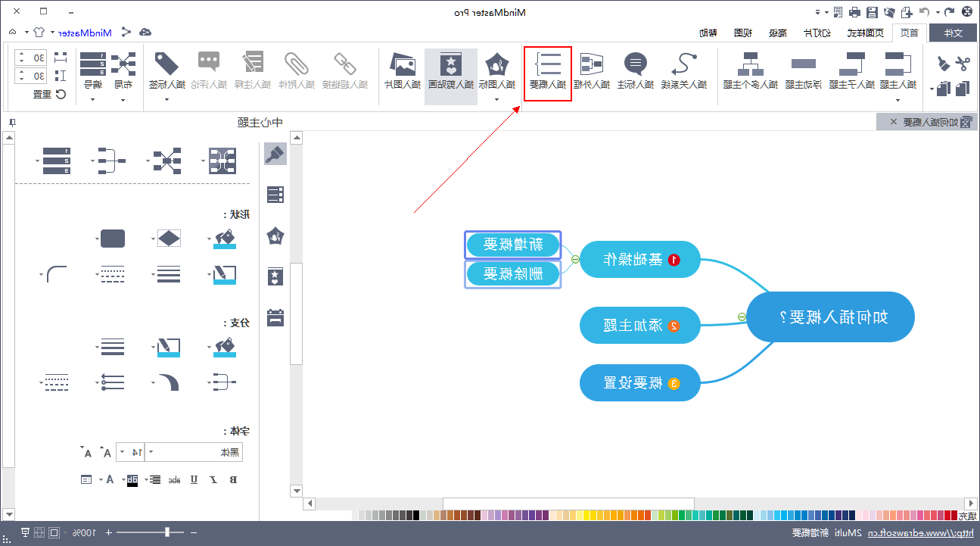This screenshot has height=546, width=980.
Task: Click the Insert Note (插入注释) icon
Action: coord(252,64)
